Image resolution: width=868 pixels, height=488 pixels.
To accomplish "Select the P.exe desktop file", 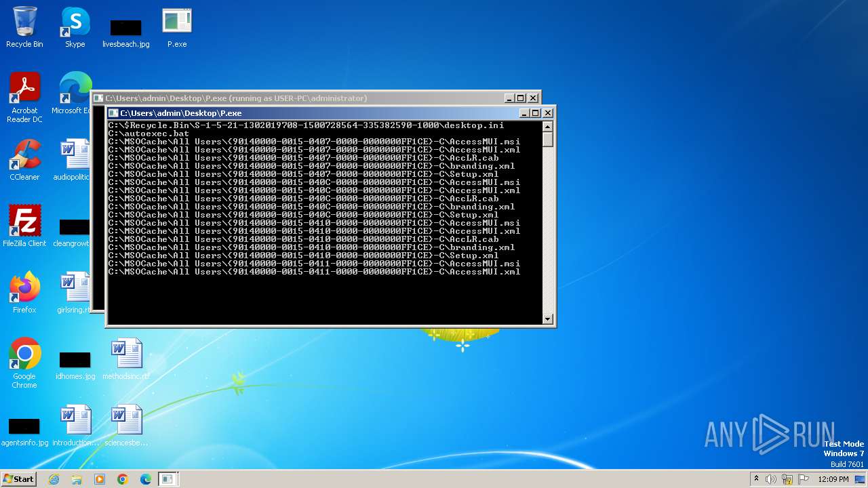I will click(x=177, y=28).
